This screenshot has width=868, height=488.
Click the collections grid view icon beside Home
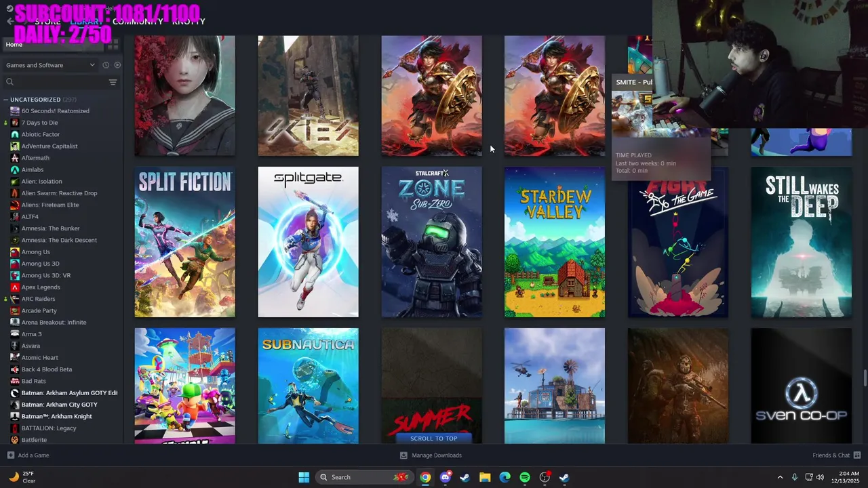pyautogui.click(x=114, y=44)
